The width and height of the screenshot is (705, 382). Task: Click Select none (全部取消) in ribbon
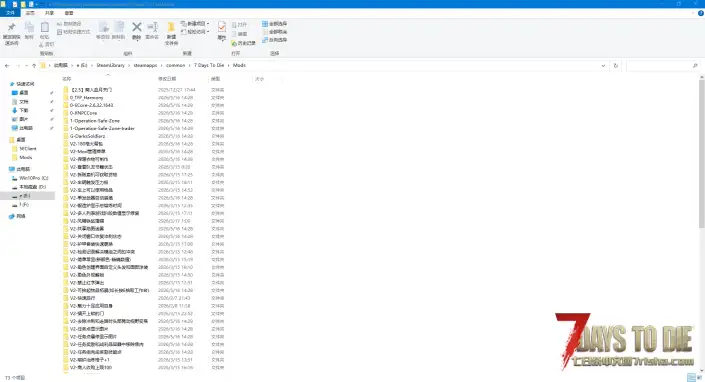point(274,32)
